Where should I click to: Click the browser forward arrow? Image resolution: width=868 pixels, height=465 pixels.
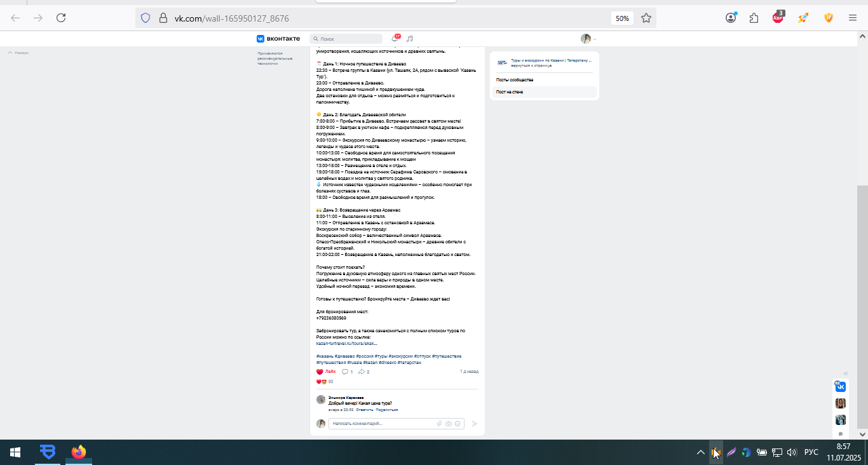[x=38, y=18]
